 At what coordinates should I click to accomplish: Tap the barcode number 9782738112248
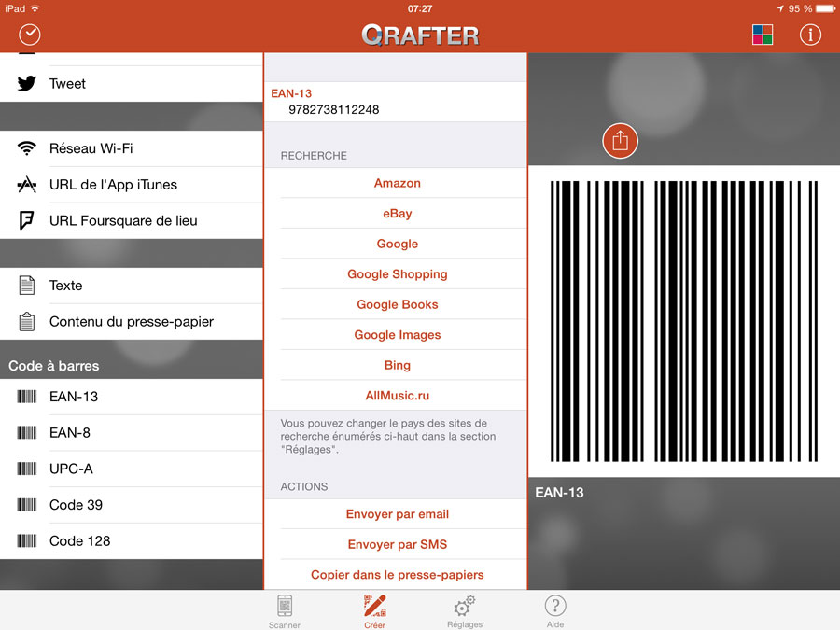click(334, 110)
